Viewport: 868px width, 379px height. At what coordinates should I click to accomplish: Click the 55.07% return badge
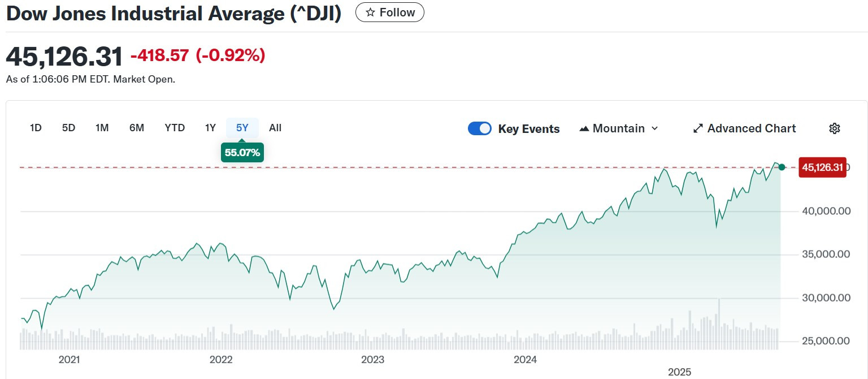[242, 152]
